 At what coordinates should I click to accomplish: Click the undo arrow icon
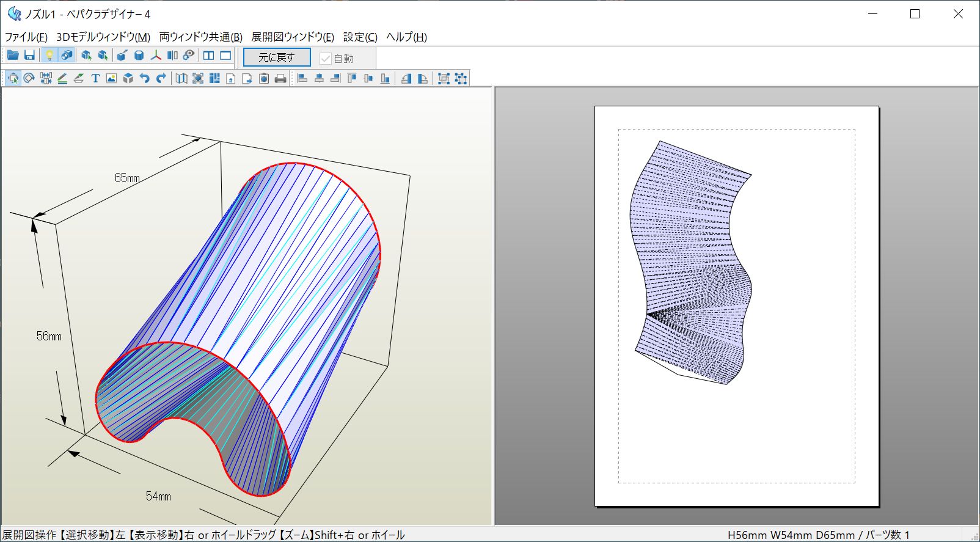pyautogui.click(x=145, y=78)
